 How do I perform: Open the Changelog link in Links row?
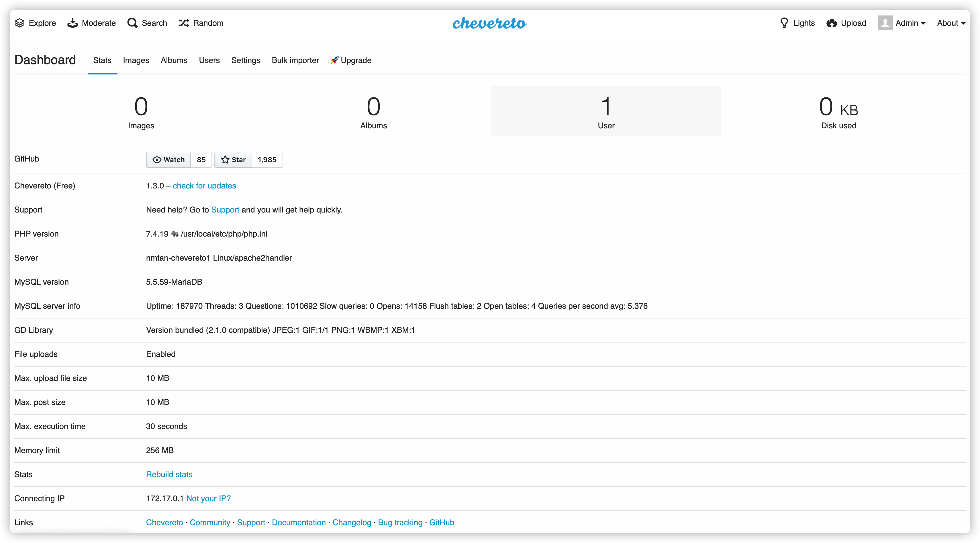[x=352, y=522]
